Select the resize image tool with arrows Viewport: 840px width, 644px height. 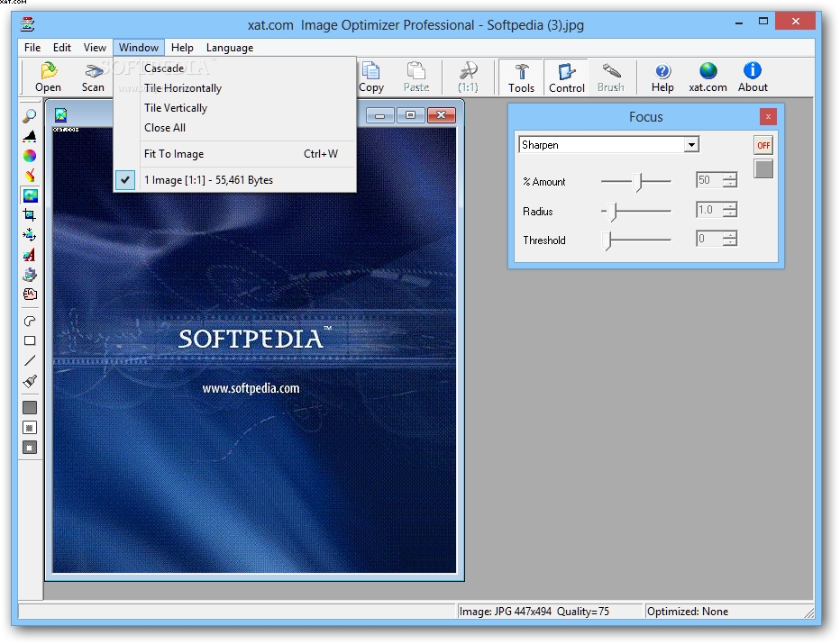[30, 235]
